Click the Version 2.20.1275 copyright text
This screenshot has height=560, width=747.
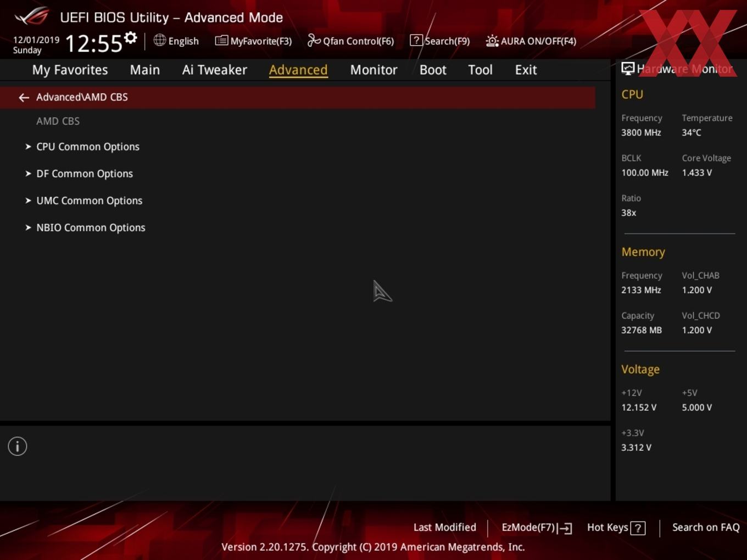pyautogui.click(x=373, y=547)
